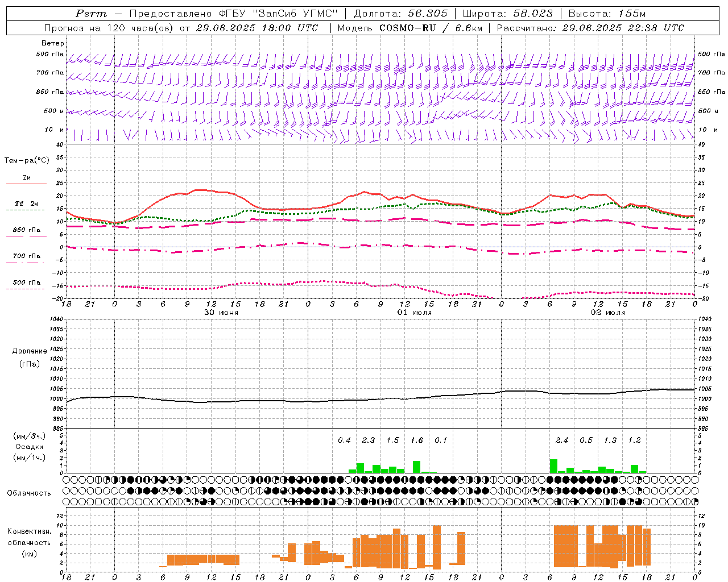Click the "1.3" precipitation total
Screen dimensions: 728x582
(610, 440)
